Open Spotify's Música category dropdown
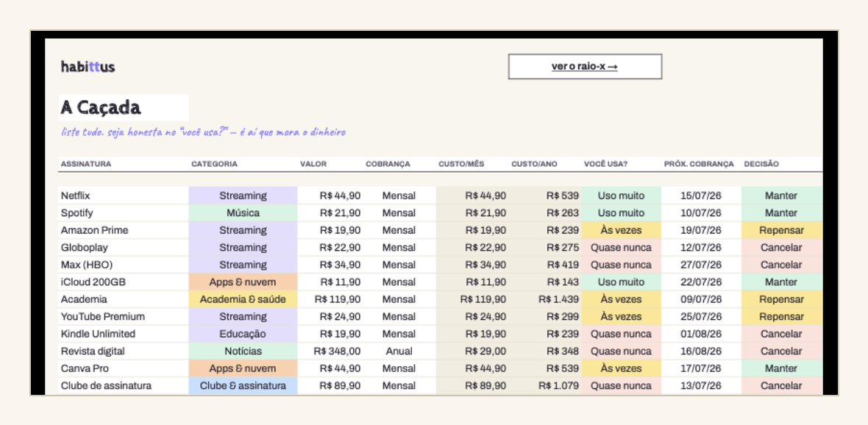Image resolution: width=868 pixels, height=425 pixels. tap(243, 213)
